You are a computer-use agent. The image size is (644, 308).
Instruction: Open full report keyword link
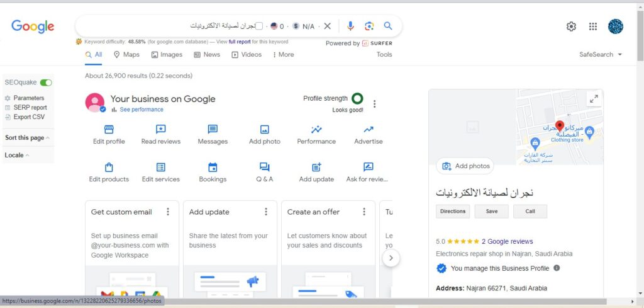[240, 42]
